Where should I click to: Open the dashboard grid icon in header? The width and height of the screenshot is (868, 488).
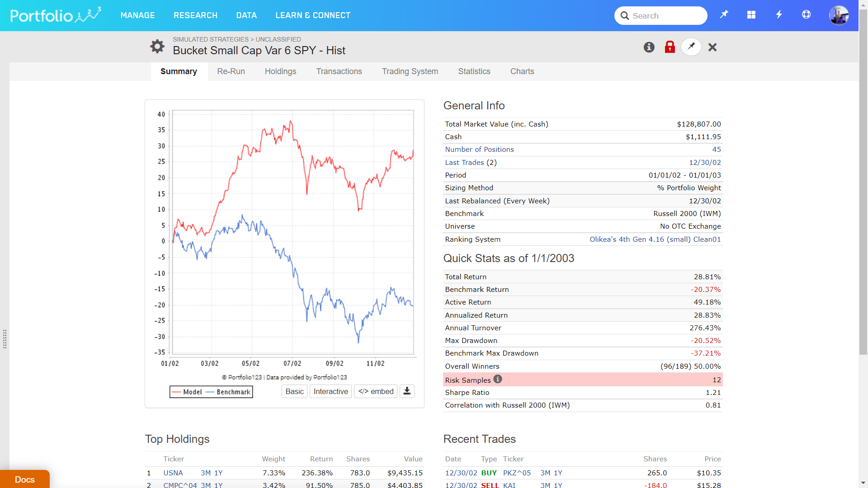click(751, 15)
